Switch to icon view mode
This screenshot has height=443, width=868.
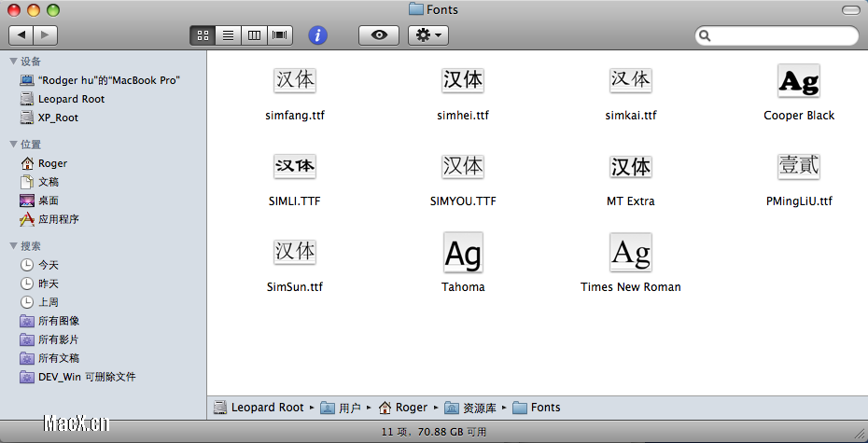(203, 35)
